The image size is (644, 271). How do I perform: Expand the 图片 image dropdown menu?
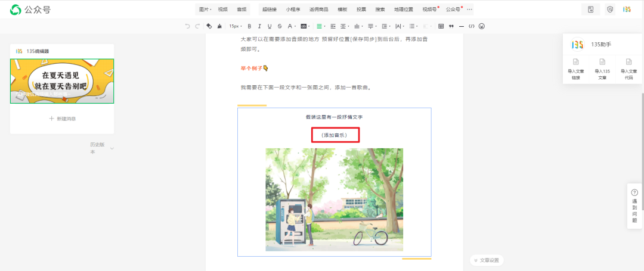coord(205,10)
